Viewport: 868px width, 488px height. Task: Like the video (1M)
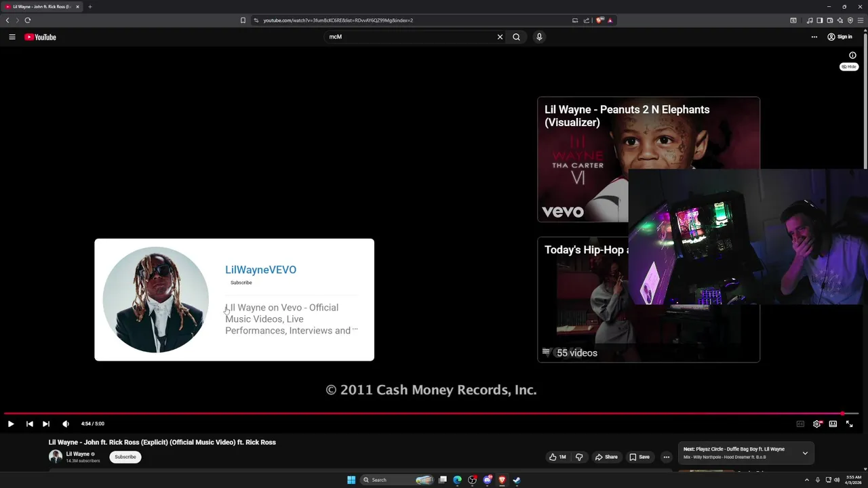tap(557, 457)
